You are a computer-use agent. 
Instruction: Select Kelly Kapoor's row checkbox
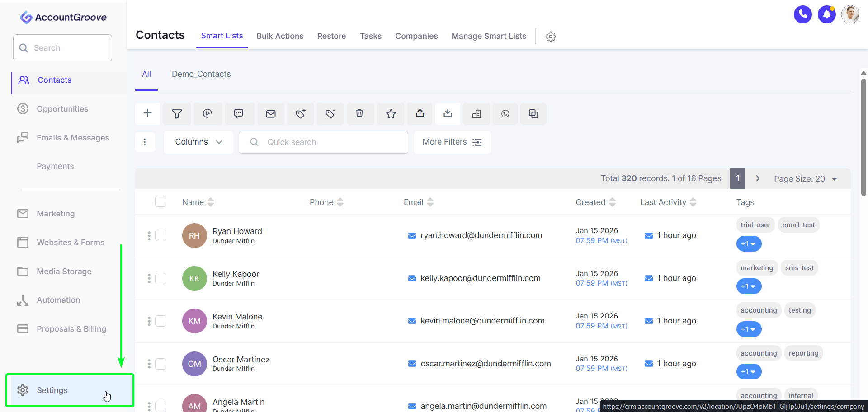[x=160, y=278]
